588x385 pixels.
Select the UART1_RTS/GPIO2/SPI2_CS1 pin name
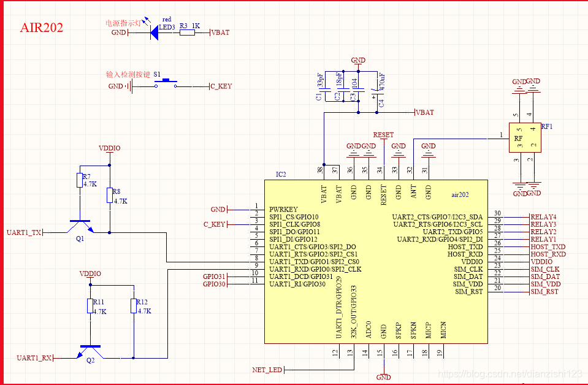(313, 254)
